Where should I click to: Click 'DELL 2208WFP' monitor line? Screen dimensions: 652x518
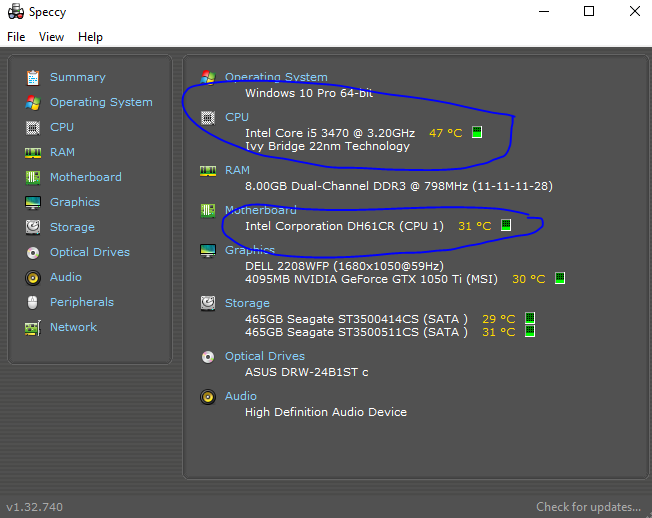click(344, 266)
